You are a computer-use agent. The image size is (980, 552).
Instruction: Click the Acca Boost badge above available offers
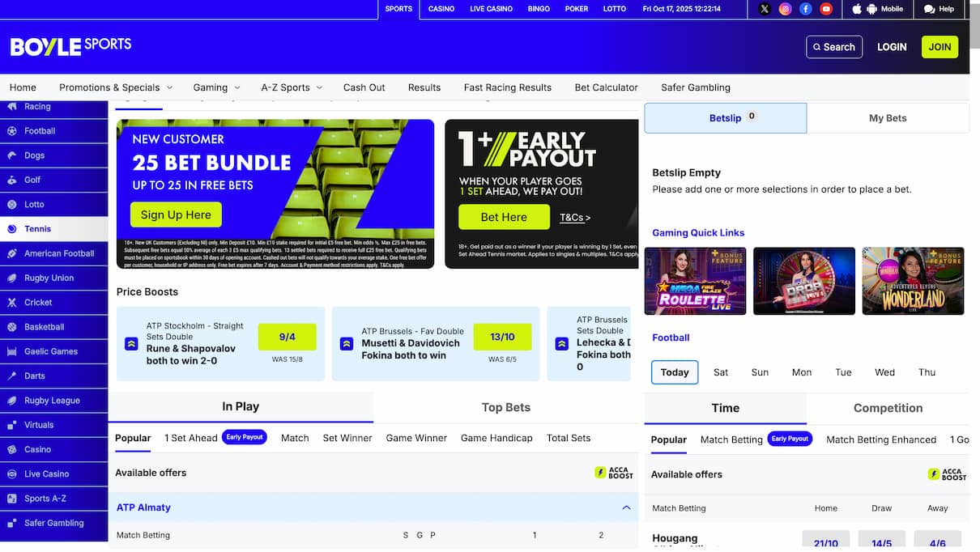coord(613,473)
